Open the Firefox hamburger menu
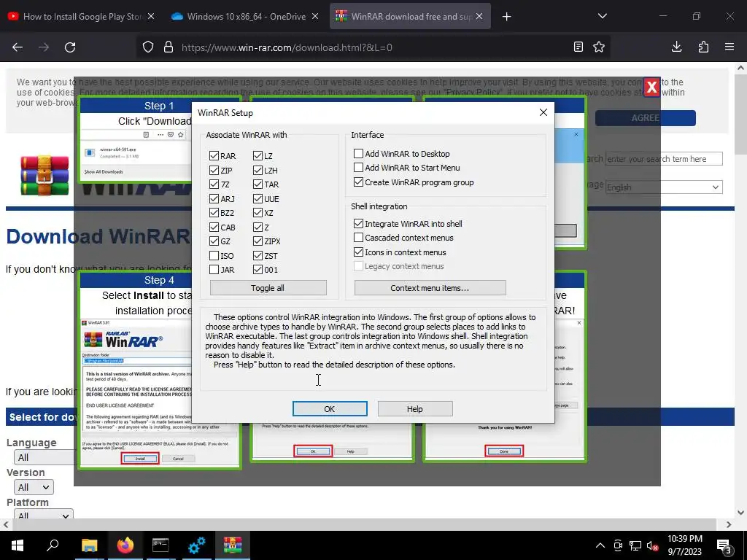Viewport: 747px width, 560px height. 729,47
